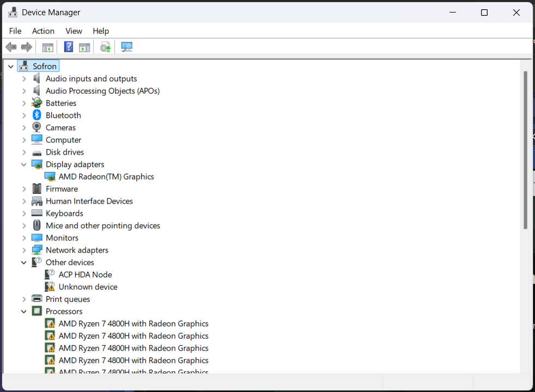Viewport: 535px width, 392px height.
Task: Select the AMD Radeon(TM) Graphics label
Action: 106,176
